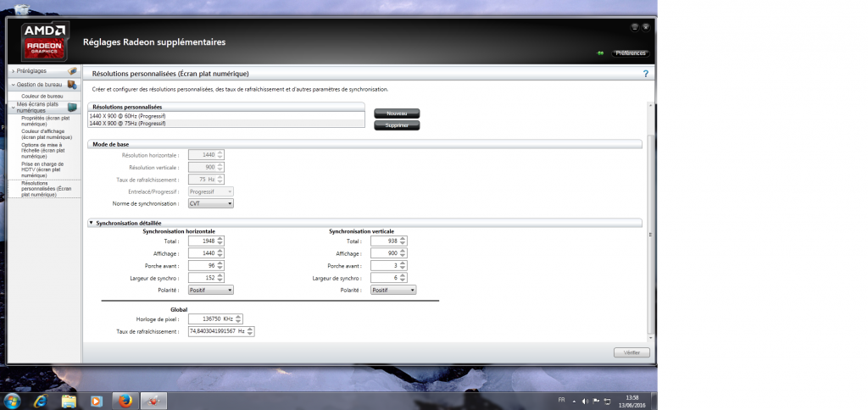Click the Mode de base section header
868x410 pixels.
(x=364, y=144)
